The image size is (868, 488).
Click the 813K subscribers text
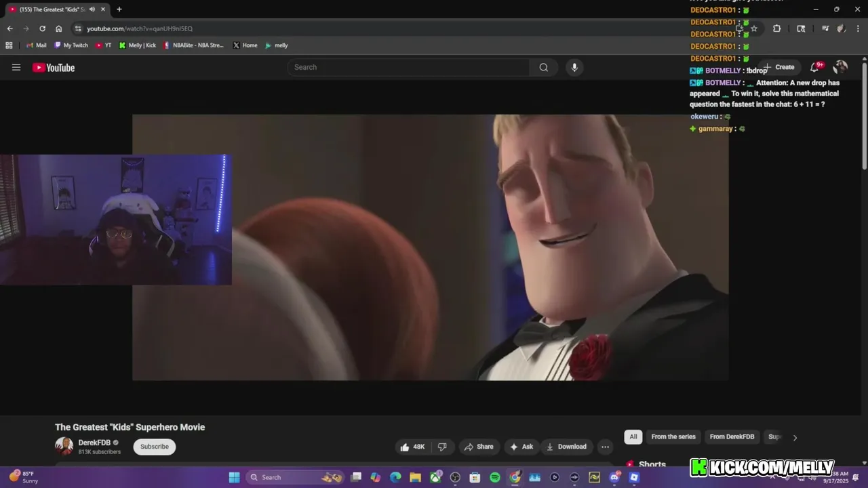click(x=100, y=452)
